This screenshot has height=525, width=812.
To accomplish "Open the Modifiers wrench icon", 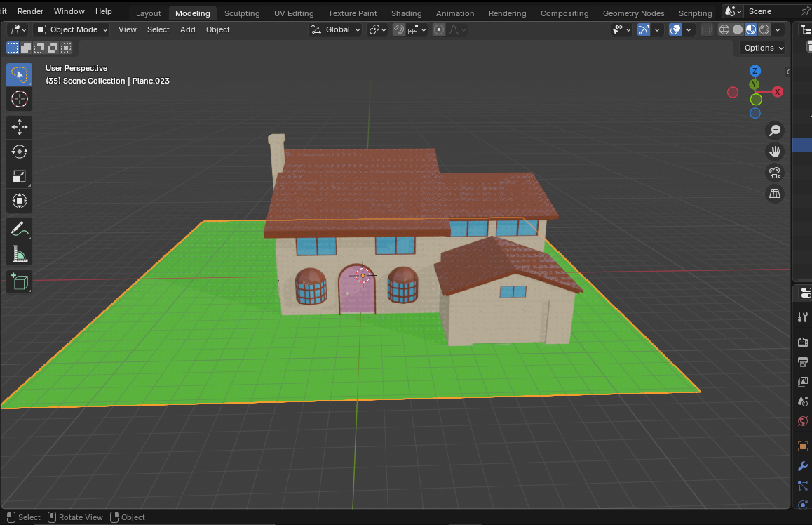I will pyautogui.click(x=803, y=466).
